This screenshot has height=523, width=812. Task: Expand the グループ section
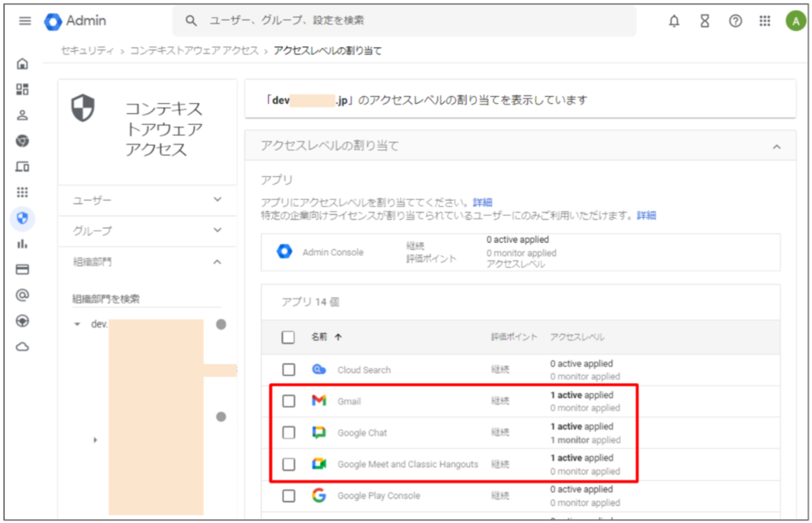[147, 231]
